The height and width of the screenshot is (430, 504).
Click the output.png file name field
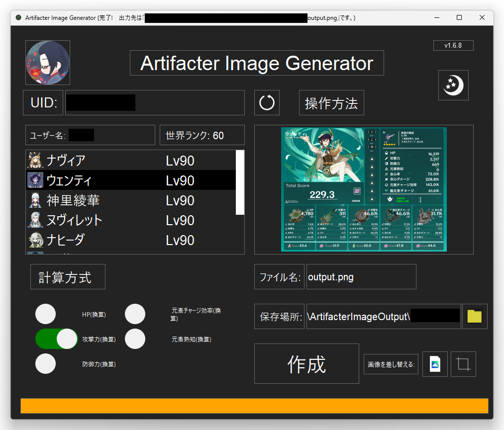tap(361, 277)
